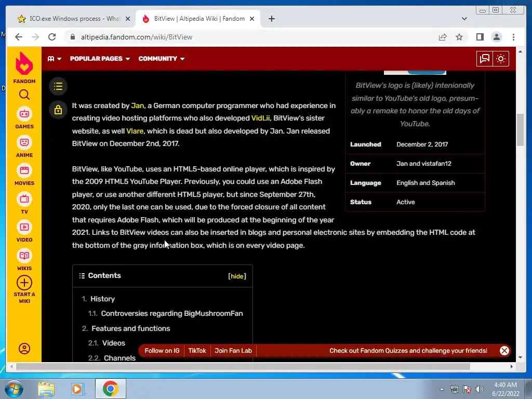This screenshot has width=532, height=399.
Task: Open the Video section in sidebar
Action: coord(24,231)
